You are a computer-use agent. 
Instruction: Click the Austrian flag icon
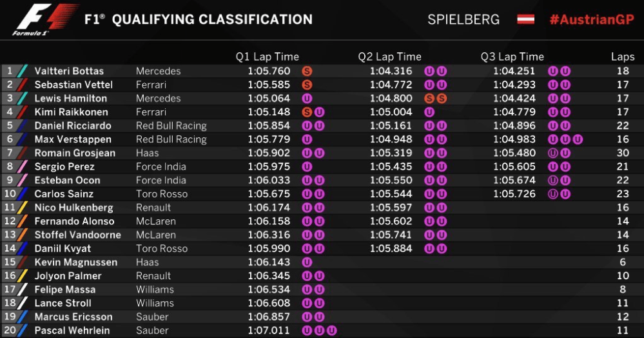coord(526,19)
